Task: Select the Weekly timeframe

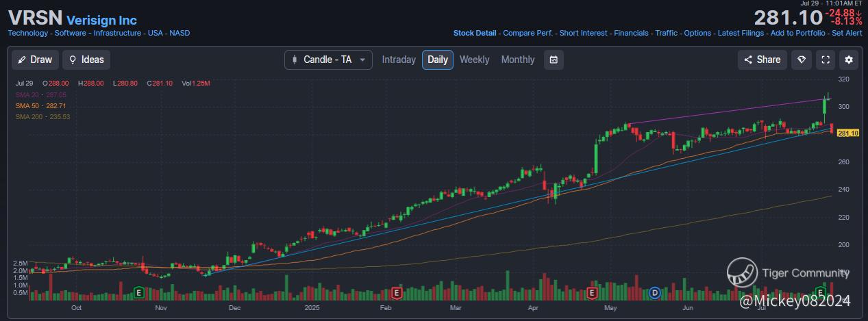Action: click(x=474, y=60)
